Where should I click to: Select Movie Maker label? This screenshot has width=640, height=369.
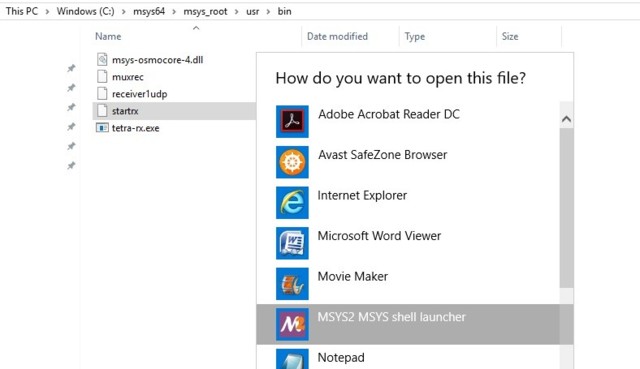[x=353, y=276]
